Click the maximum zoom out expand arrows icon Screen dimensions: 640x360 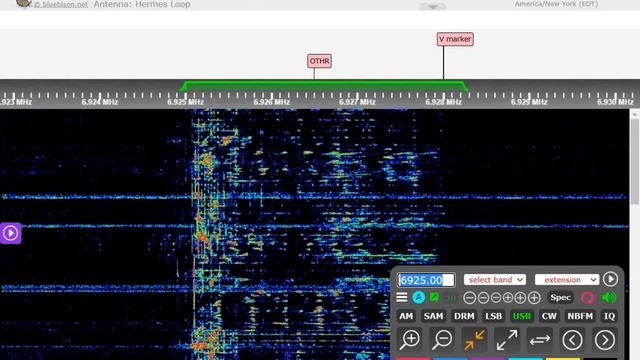point(507,339)
